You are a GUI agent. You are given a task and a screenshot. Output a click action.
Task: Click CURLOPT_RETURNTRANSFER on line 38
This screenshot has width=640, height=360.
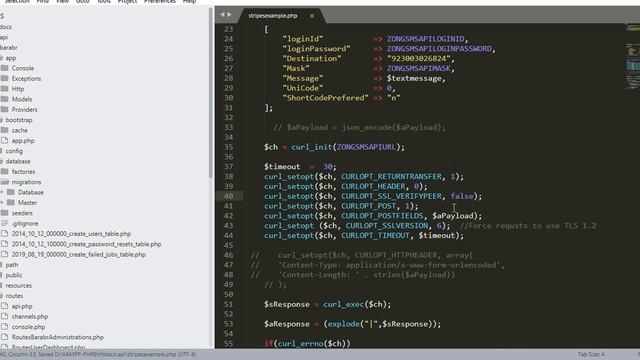click(391, 176)
